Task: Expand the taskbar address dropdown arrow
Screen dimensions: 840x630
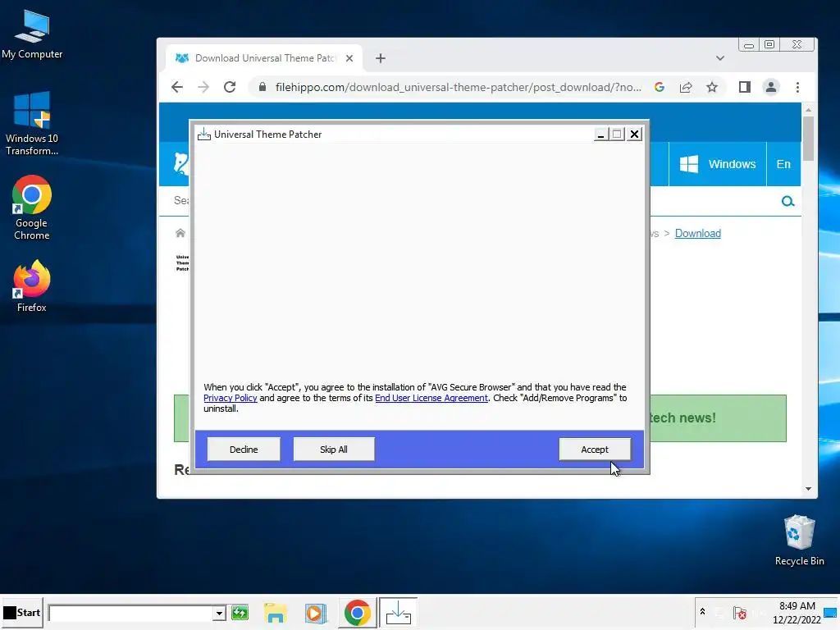Action: click(219, 613)
